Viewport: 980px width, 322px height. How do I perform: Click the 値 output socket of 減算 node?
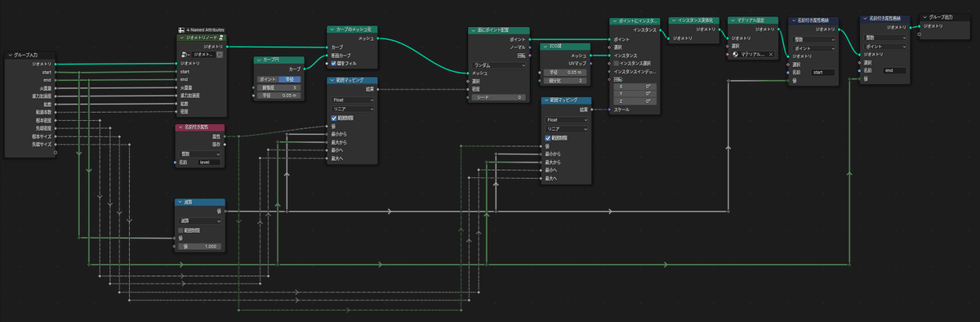click(x=225, y=211)
